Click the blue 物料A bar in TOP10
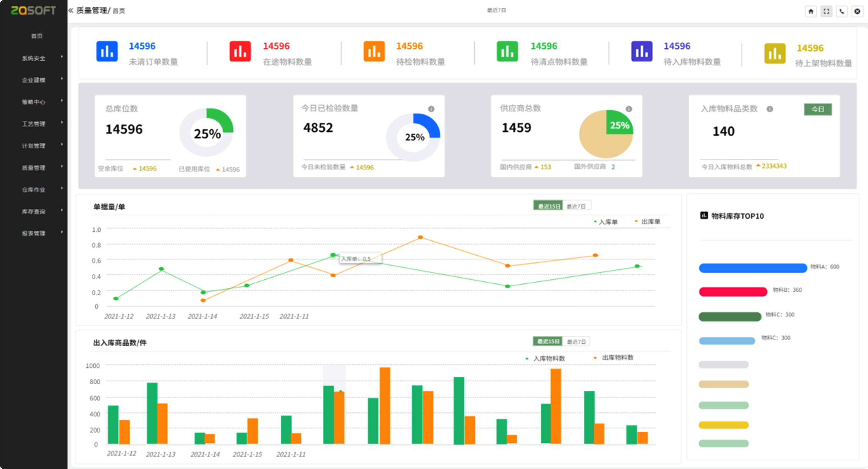This screenshot has height=469, width=868. pyautogui.click(x=752, y=268)
